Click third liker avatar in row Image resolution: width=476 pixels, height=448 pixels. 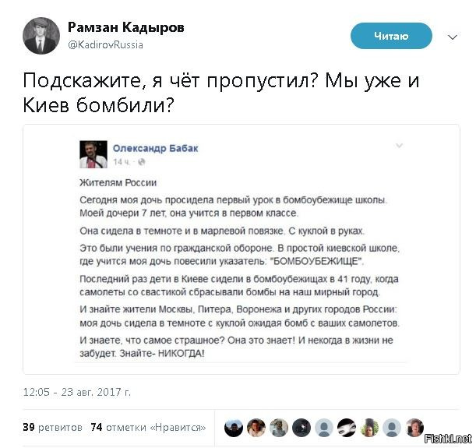(x=279, y=428)
